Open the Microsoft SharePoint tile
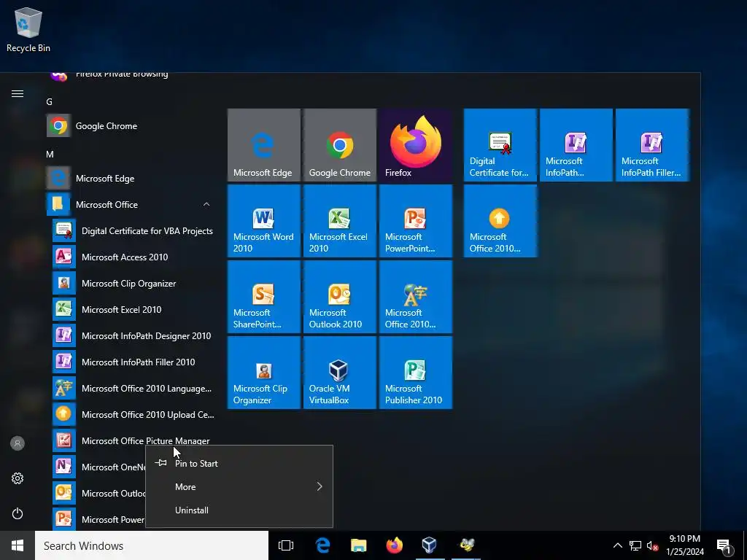The width and height of the screenshot is (747, 560). 264,297
